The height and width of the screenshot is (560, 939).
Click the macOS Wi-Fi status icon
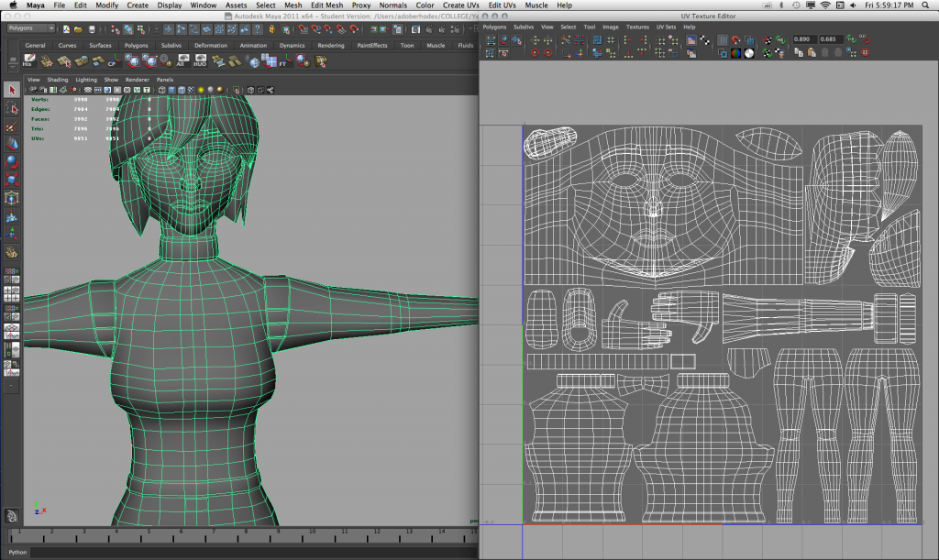pyautogui.click(x=823, y=5)
